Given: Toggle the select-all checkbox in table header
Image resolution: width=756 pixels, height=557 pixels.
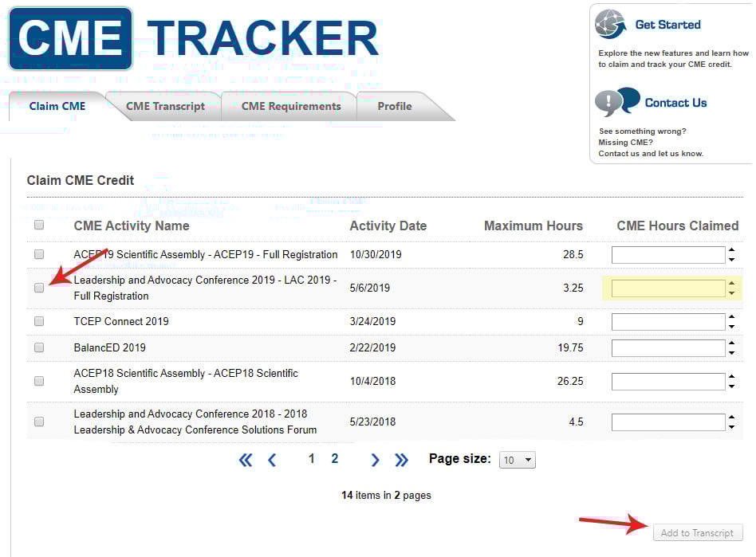Looking at the screenshot, I should 39,226.
